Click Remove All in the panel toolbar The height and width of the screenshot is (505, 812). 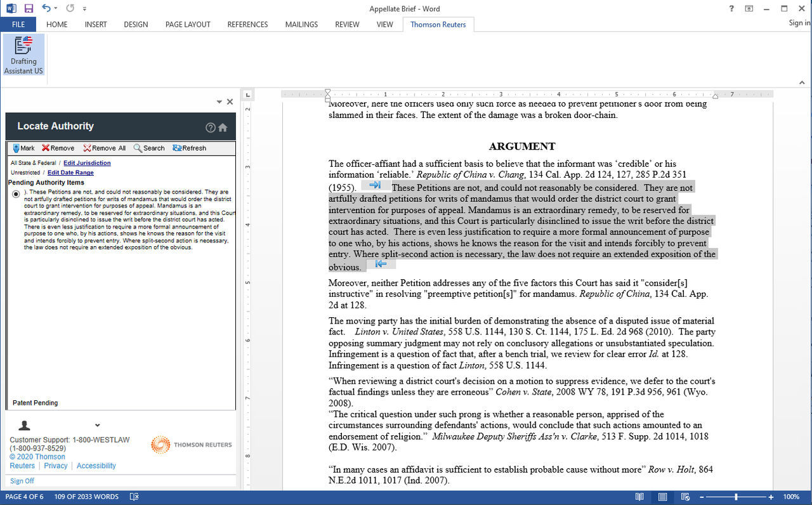(x=104, y=148)
